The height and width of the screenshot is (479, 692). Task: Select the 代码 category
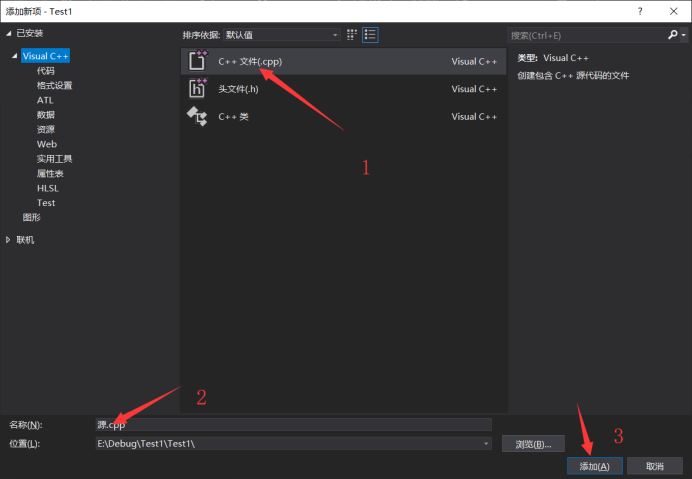pos(45,71)
